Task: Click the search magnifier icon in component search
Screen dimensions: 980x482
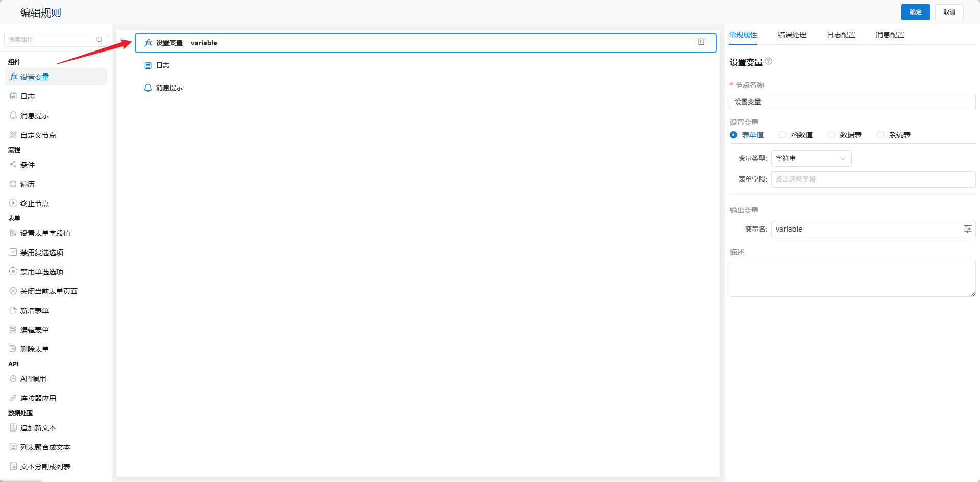Action: (100, 40)
